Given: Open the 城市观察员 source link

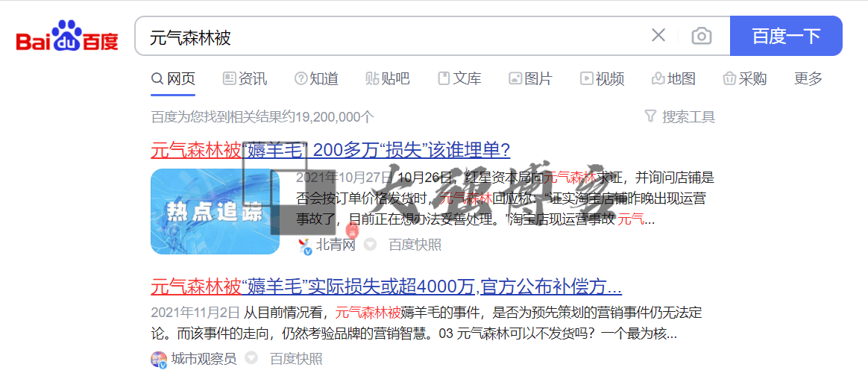Looking at the screenshot, I should (204, 360).
